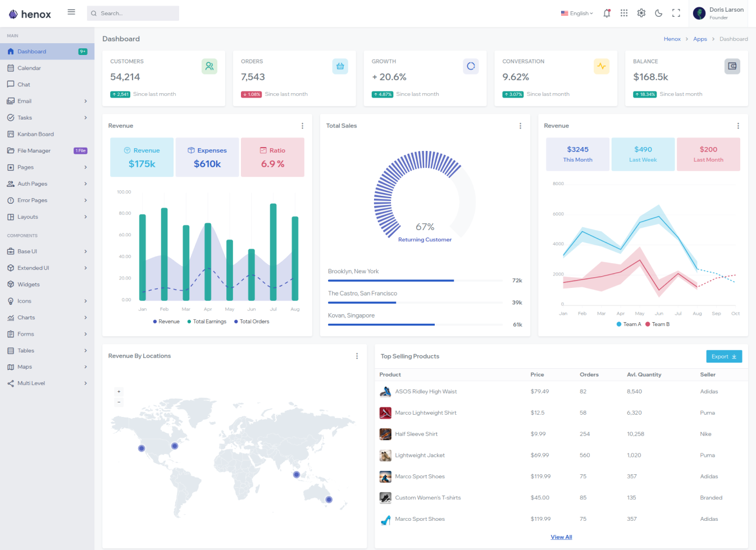Click the Orders basket icon
The height and width of the screenshot is (550, 756).
click(x=340, y=66)
